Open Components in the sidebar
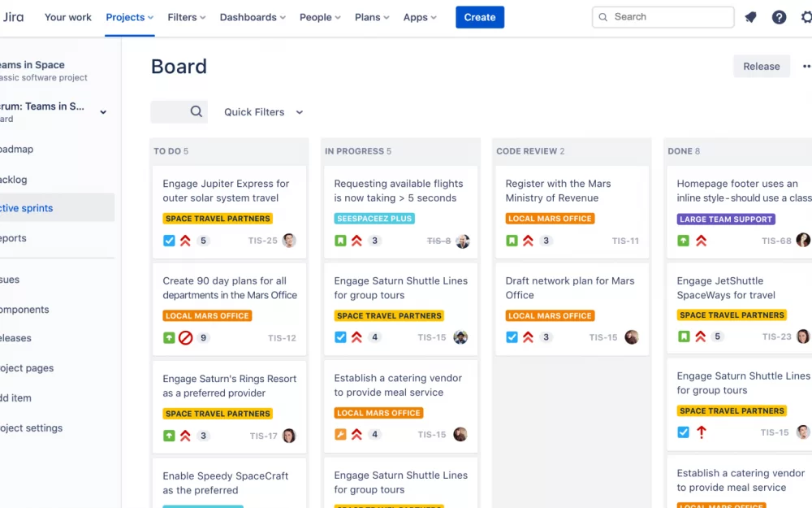 [24, 310]
